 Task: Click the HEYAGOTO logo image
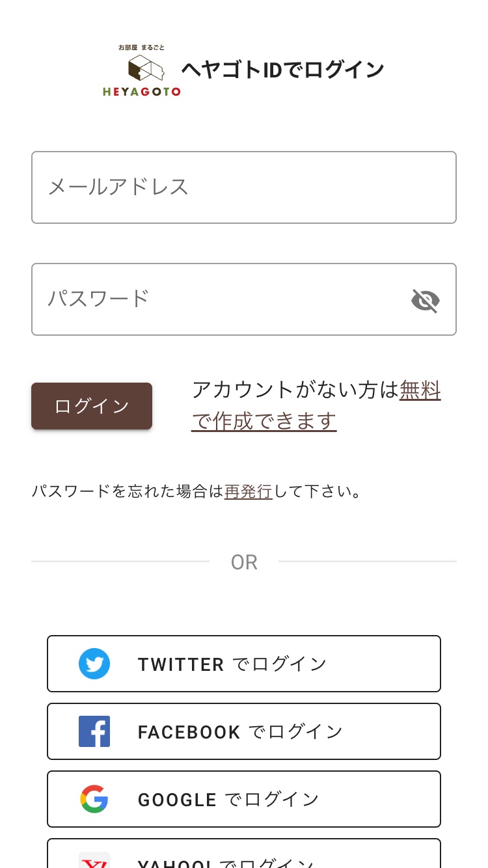pos(141,70)
